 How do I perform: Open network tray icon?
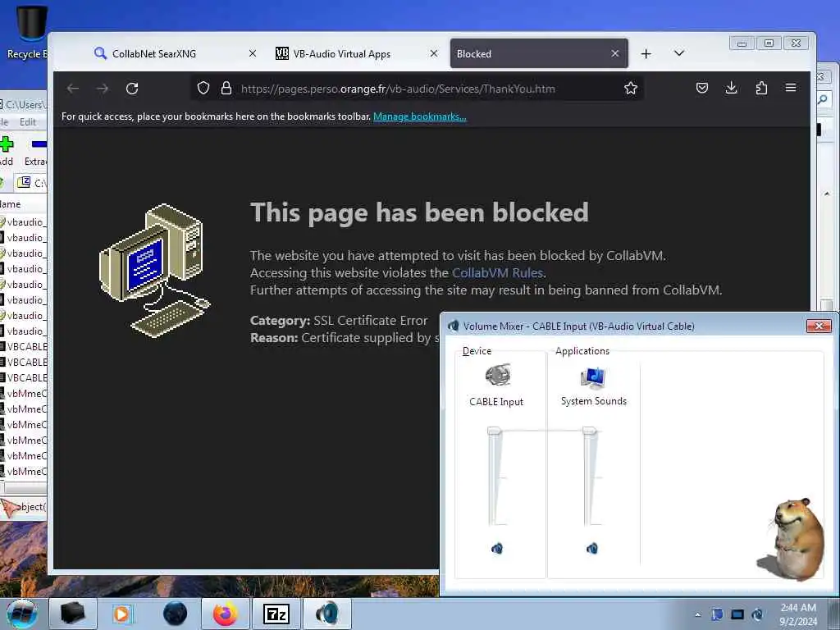(x=737, y=614)
